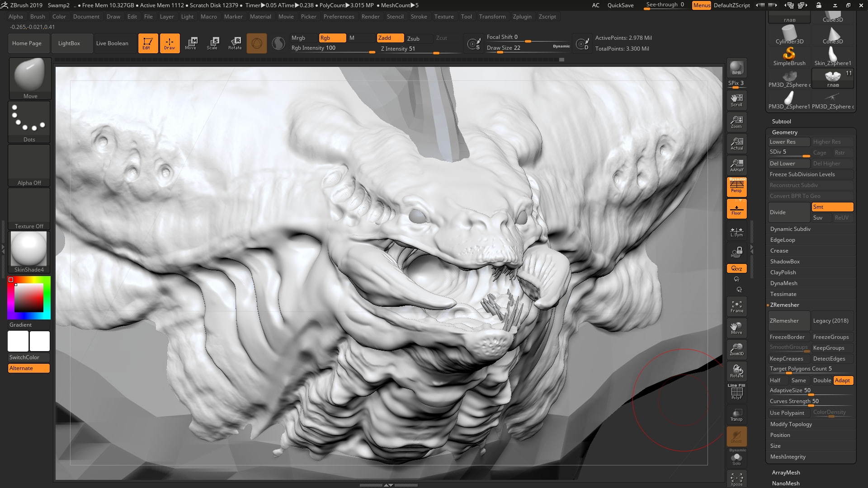Viewport: 868px width, 488px height.
Task: Click the Adapt ZRemesher button
Action: pyautogui.click(x=842, y=380)
